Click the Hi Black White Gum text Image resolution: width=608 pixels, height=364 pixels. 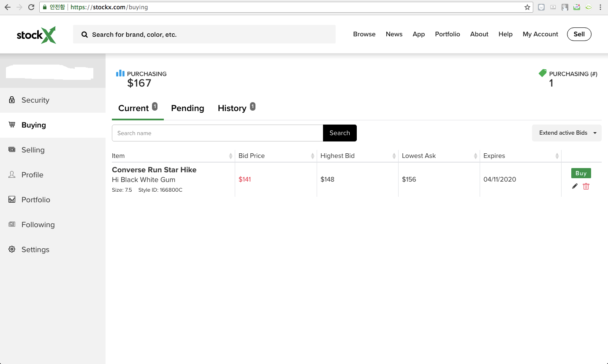tap(144, 179)
